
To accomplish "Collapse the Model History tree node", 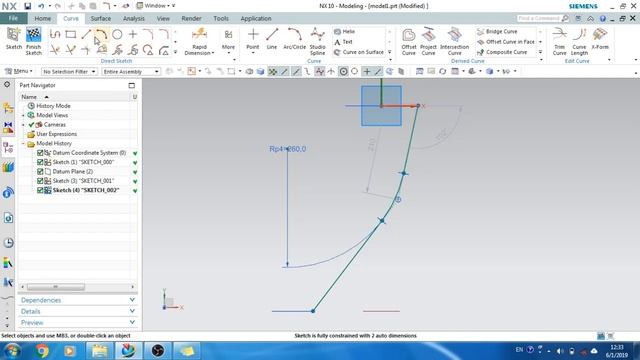I will [x=23, y=144].
